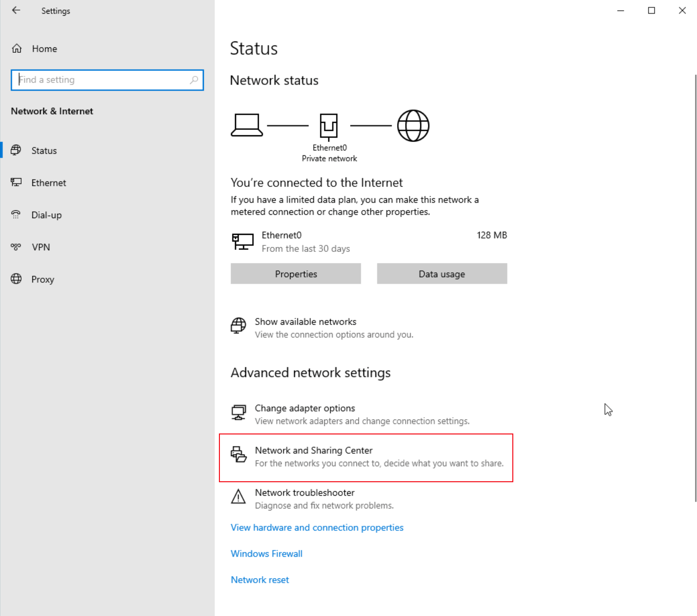
Task: Click the Network troubleshooter warning icon
Action: 238,497
